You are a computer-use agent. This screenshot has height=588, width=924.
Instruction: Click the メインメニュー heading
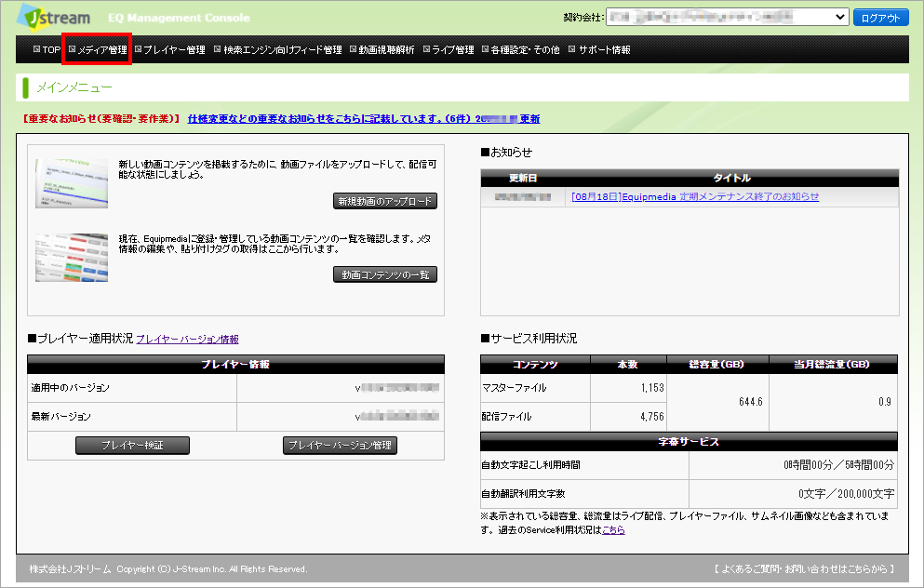coord(74,87)
